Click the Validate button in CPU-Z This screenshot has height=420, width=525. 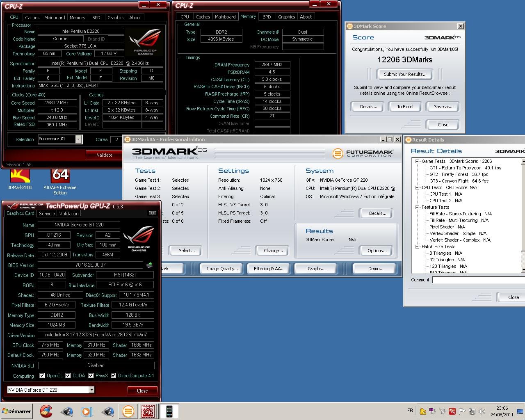pos(105,155)
